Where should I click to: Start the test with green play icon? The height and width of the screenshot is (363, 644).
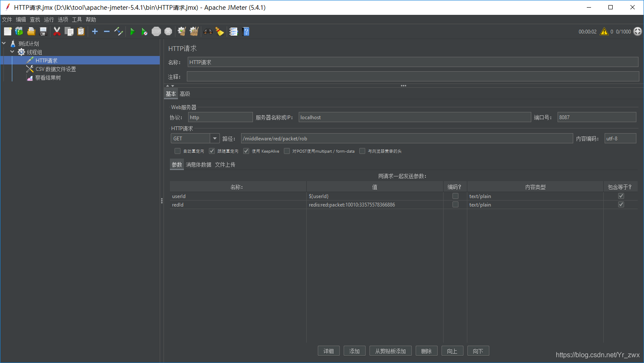coord(132,31)
